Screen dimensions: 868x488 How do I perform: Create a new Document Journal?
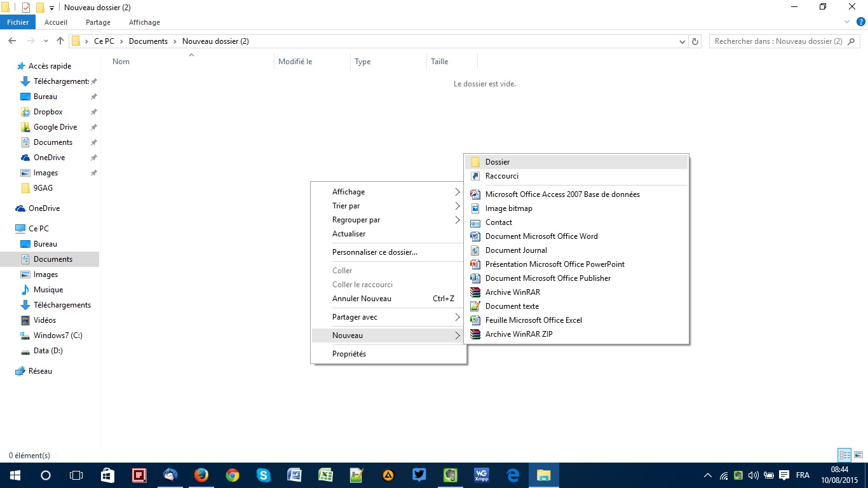tap(576, 250)
